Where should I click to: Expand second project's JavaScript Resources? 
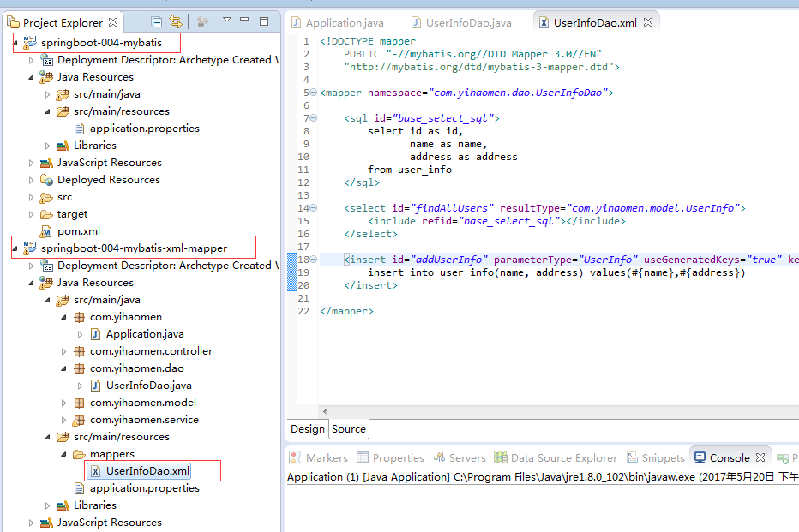[31, 523]
